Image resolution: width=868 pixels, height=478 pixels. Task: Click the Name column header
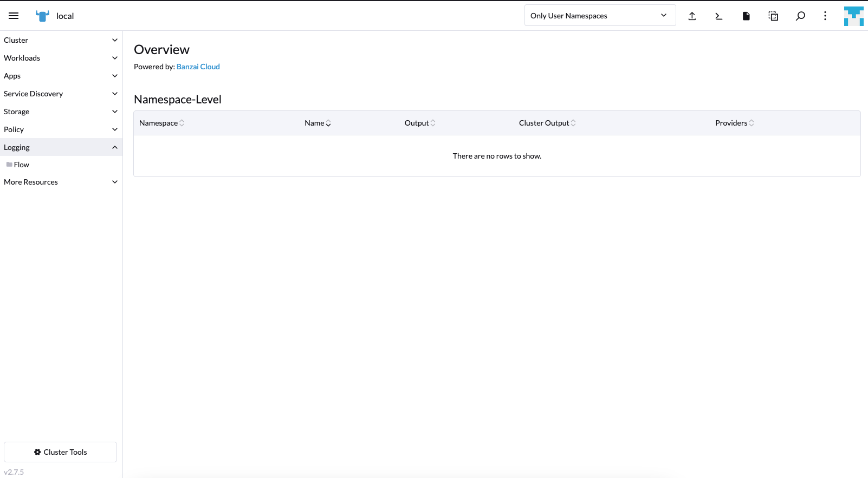point(314,123)
